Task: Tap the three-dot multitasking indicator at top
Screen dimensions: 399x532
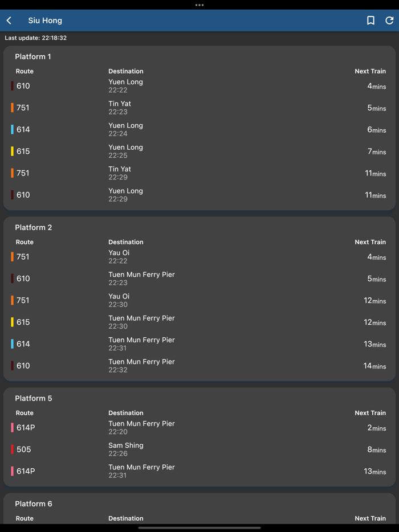Action: pos(199,5)
